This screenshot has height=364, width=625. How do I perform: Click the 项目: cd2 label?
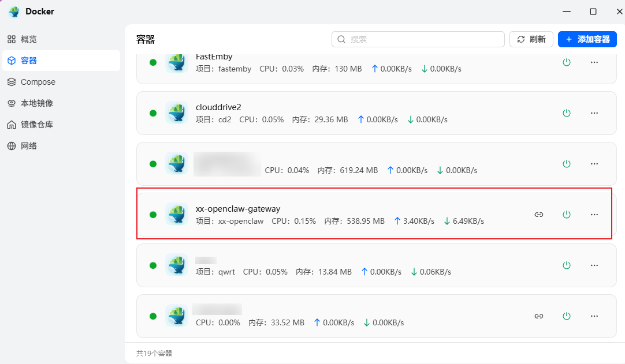(214, 119)
